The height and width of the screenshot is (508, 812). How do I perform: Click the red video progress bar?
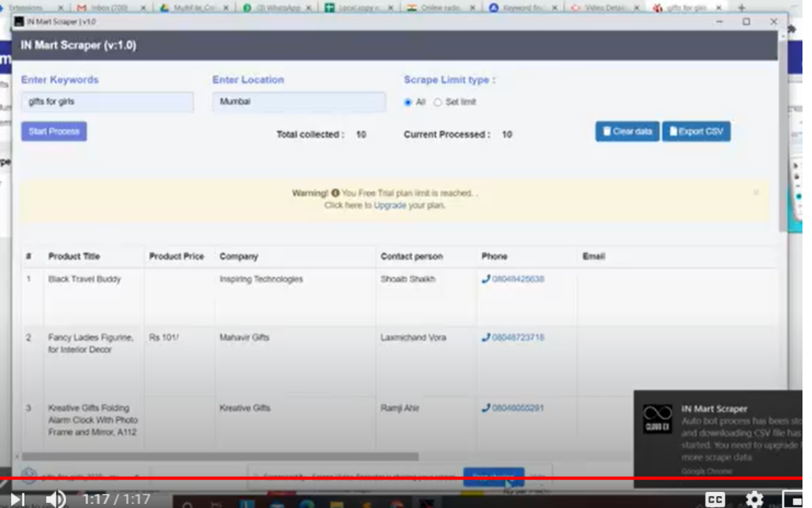point(401,478)
